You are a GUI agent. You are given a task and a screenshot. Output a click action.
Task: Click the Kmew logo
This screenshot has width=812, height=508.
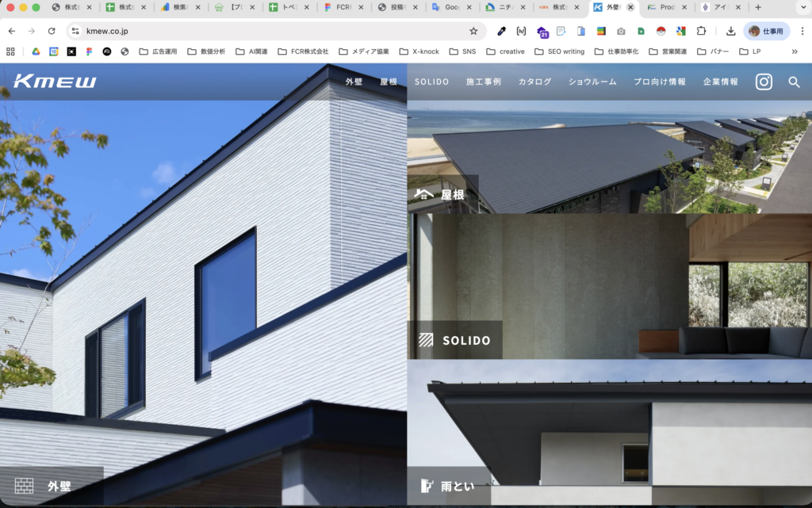55,82
